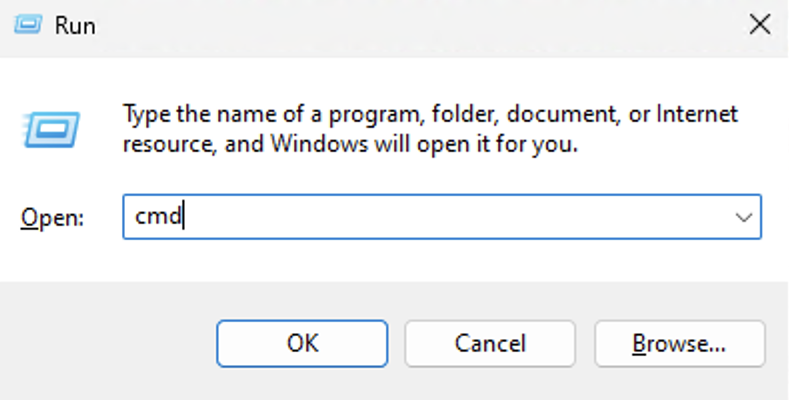The image size is (789, 400).
Task: Browse for a program to open
Action: 679,344
